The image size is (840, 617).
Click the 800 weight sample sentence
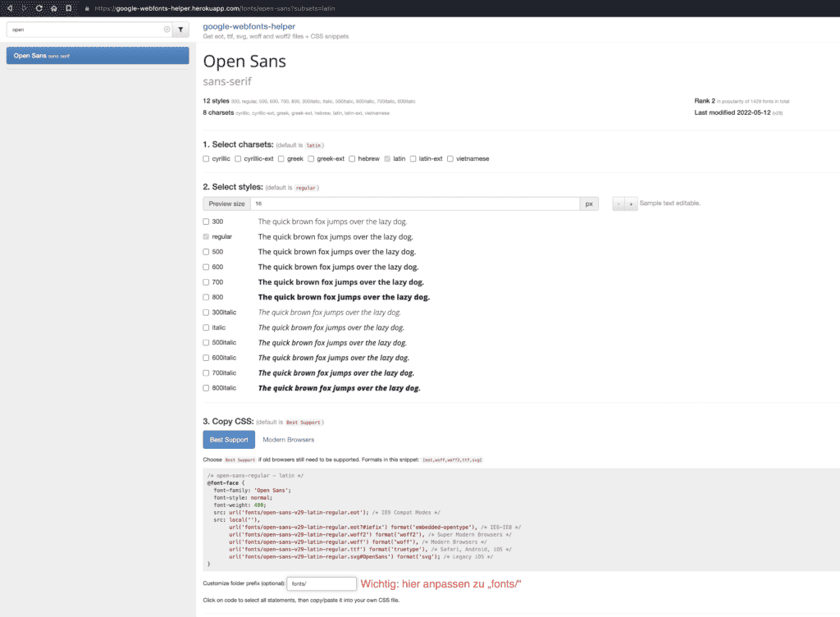coord(344,297)
